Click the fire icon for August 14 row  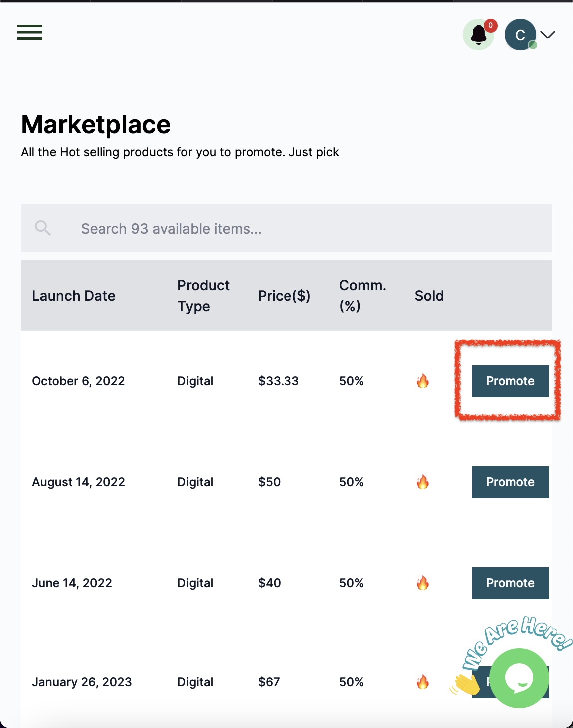pos(423,482)
